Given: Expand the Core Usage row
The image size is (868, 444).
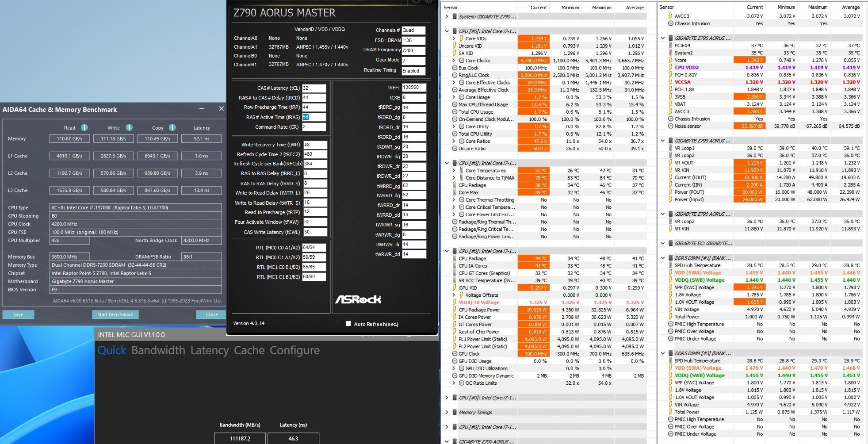Looking at the screenshot, I should 454,97.
